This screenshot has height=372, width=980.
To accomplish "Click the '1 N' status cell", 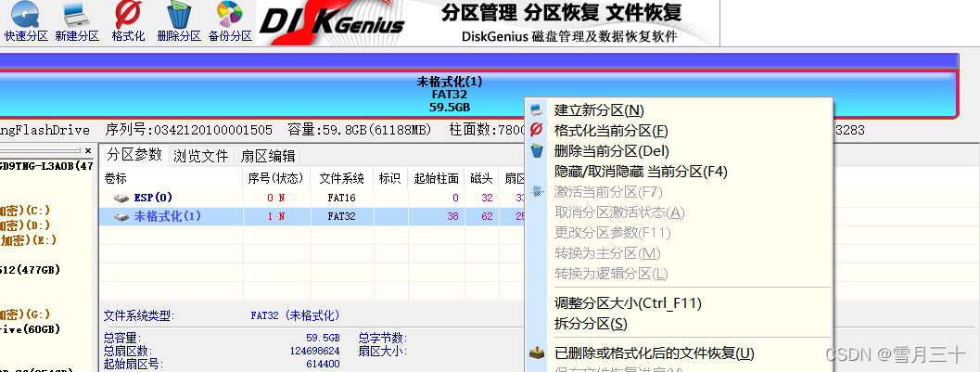I will click(x=275, y=217).
